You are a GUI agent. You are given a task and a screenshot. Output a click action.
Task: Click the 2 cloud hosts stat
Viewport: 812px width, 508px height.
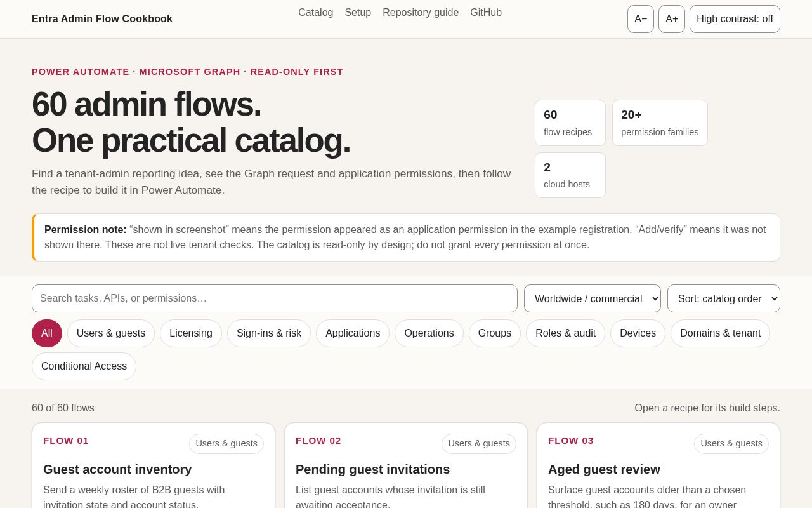[570, 175]
